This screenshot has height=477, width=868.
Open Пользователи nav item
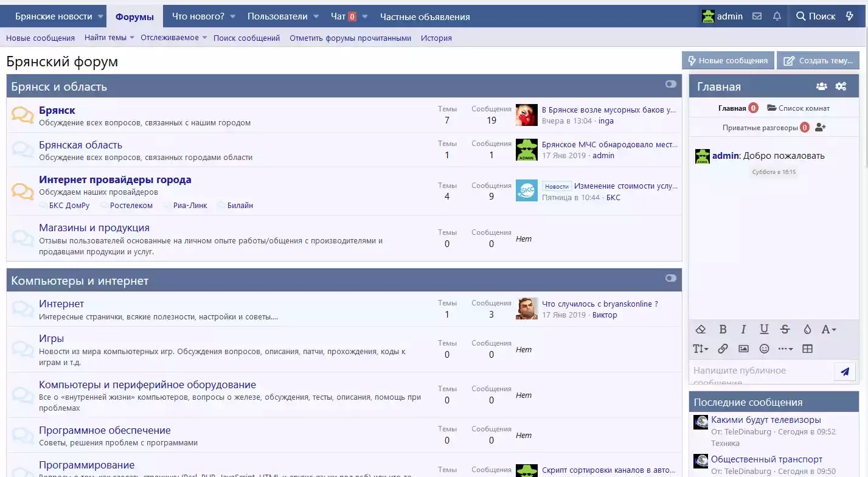pos(277,17)
